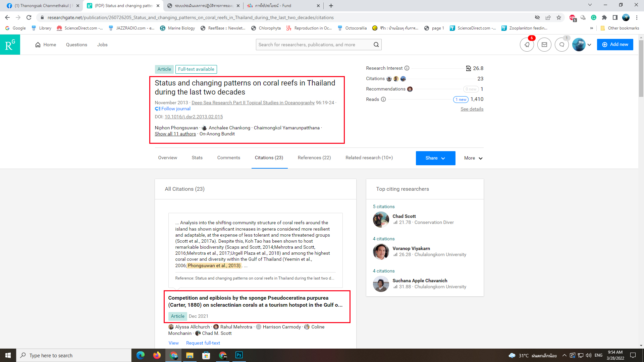Viewport: 644px width, 362px height.
Task: Open the Overview tab
Action: [x=167, y=158]
